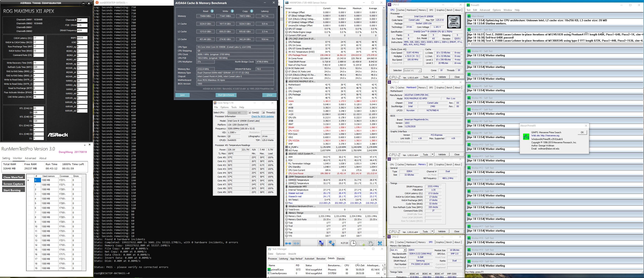
Task: Click the Check for BIOS Updates link
Action: [262, 117]
